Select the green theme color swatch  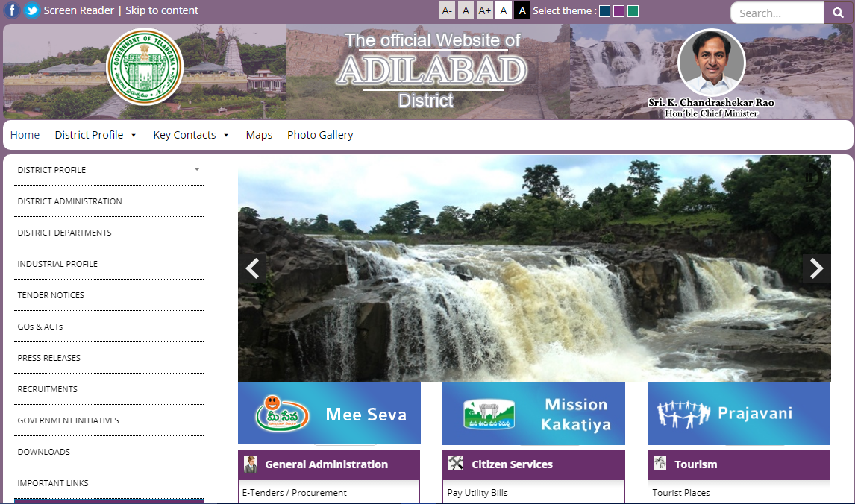632,10
